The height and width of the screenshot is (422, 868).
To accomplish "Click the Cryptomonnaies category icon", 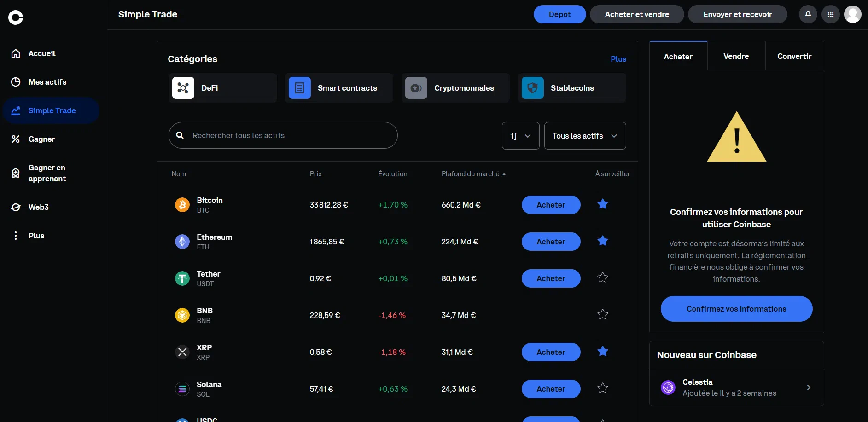I will click(x=416, y=88).
